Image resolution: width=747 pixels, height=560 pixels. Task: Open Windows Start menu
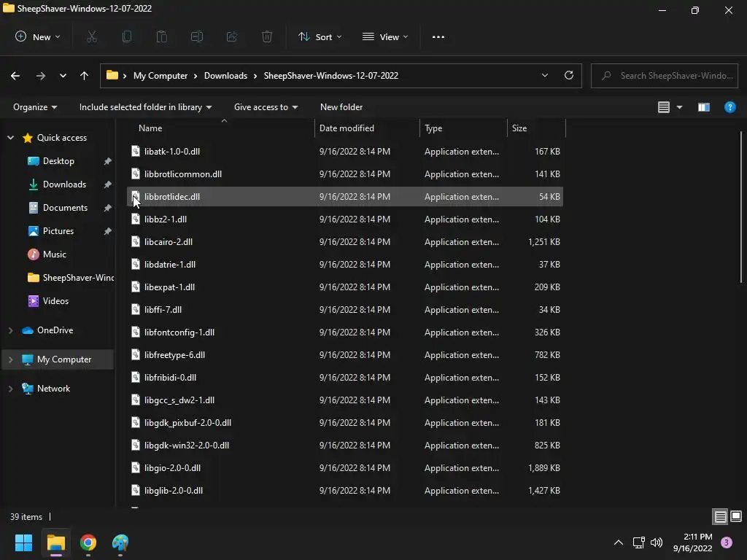click(23, 542)
